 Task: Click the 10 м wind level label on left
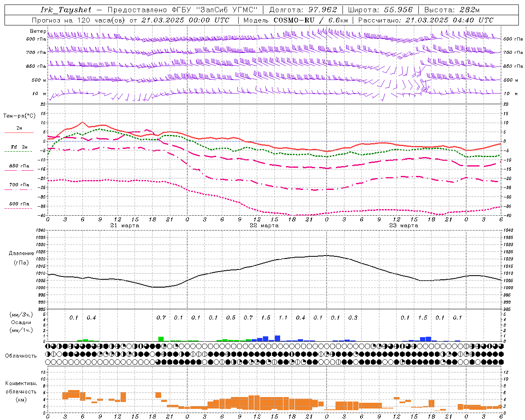[x=39, y=94]
